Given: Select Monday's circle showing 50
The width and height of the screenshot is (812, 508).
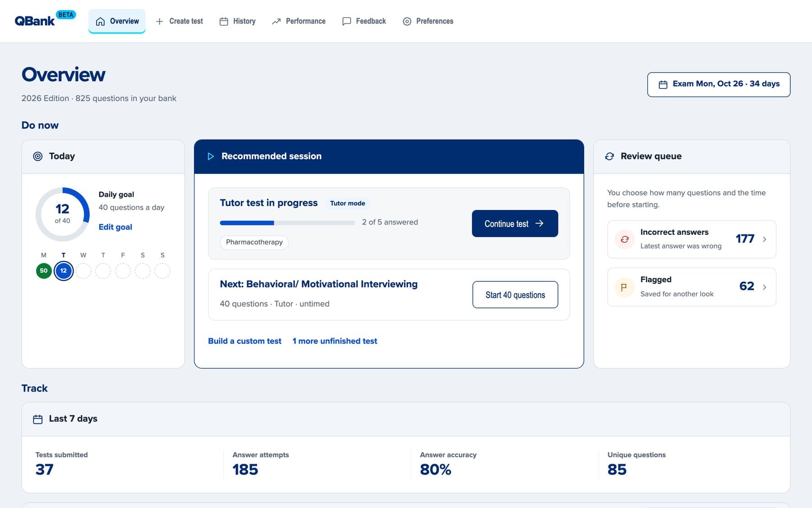Looking at the screenshot, I should (44, 271).
